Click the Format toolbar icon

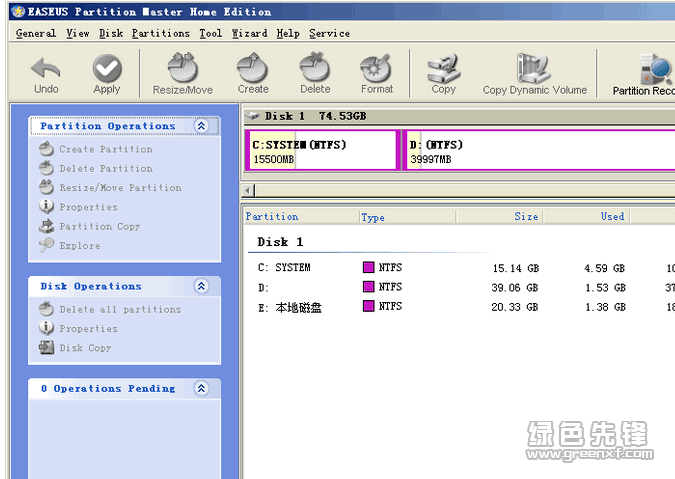point(376,68)
